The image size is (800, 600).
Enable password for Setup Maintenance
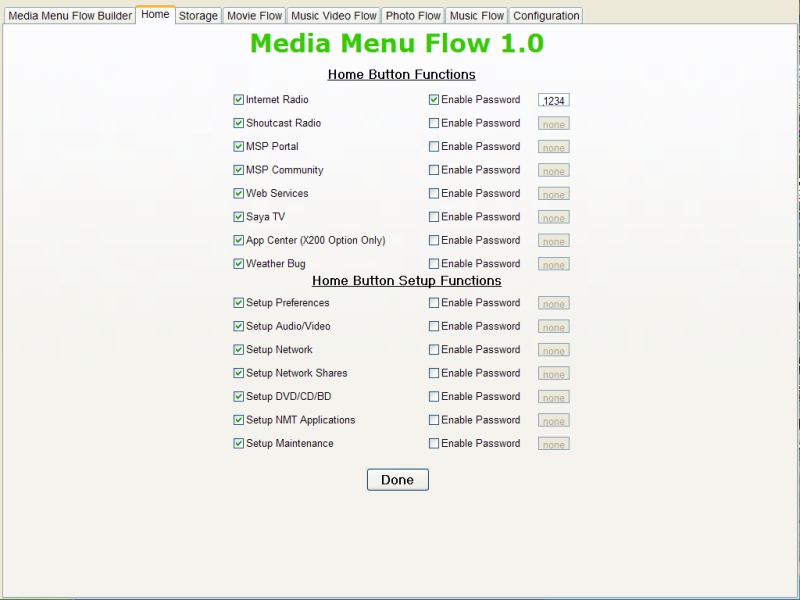pyautogui.click(x=434, y=444)
